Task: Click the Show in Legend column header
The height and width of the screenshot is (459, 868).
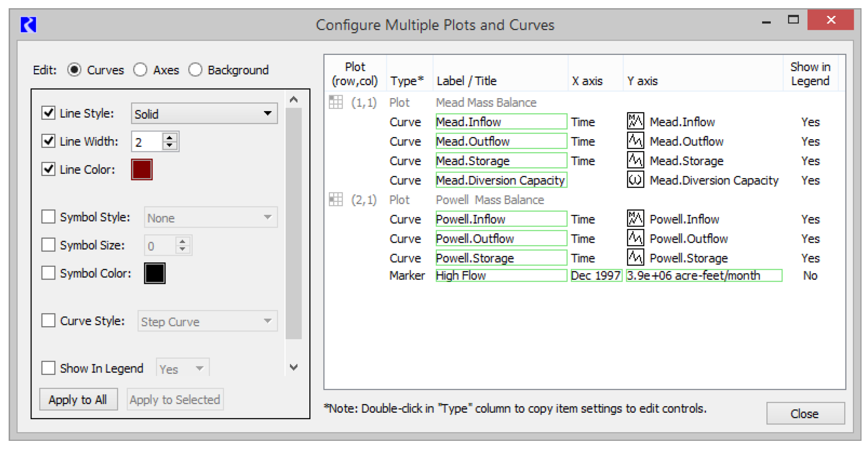Action: click(810, 74)
